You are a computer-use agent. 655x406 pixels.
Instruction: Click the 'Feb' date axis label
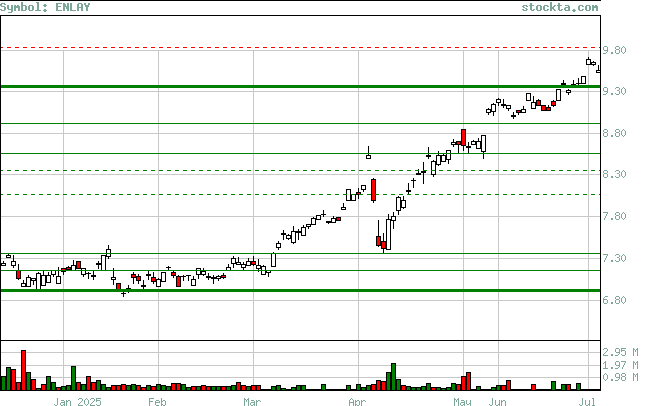[x=157, y=402]
